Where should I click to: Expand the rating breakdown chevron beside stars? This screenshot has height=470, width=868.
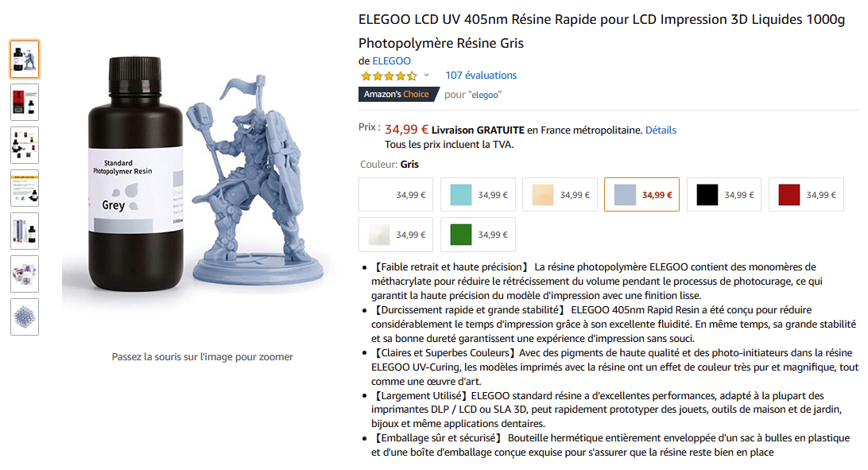(x=427, y=76)
